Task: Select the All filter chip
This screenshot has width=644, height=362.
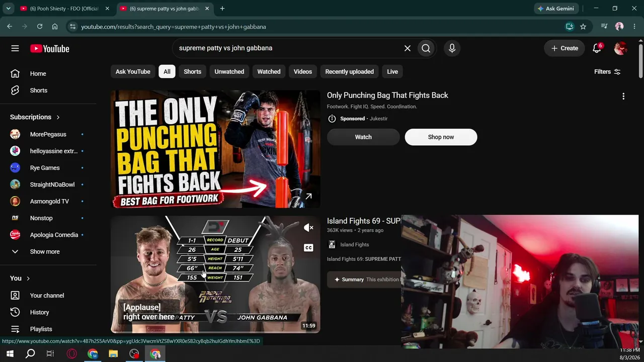Action: click(x=167, y=71)
